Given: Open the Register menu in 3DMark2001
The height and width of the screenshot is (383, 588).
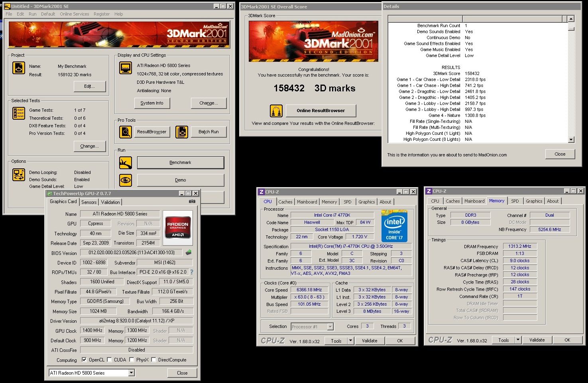Looking at the screenshot, I should [102, 14].
